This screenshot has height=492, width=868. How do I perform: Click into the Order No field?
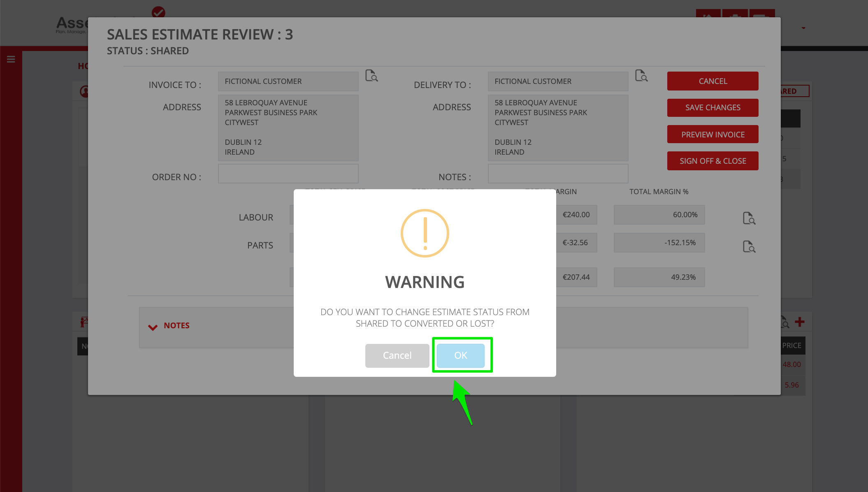(288, 174)
